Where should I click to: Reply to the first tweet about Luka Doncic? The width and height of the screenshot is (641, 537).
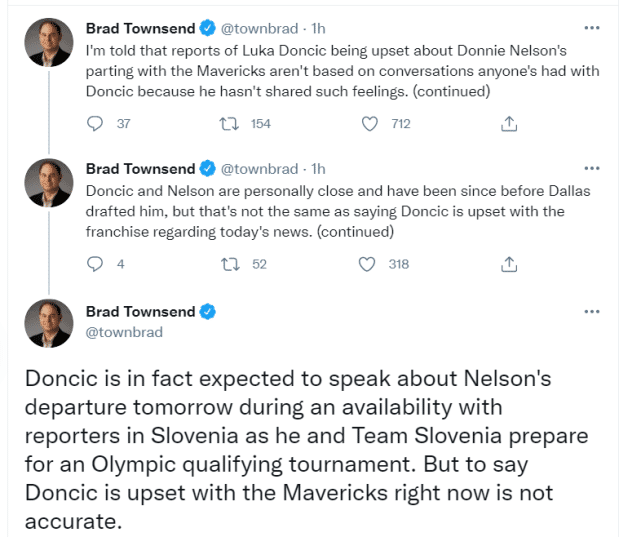tap(96, 124)
